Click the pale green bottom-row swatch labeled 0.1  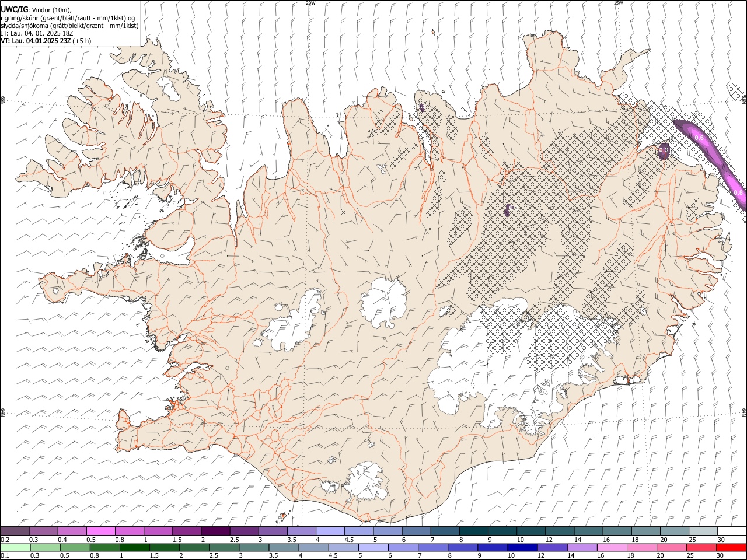click(15, 547)
